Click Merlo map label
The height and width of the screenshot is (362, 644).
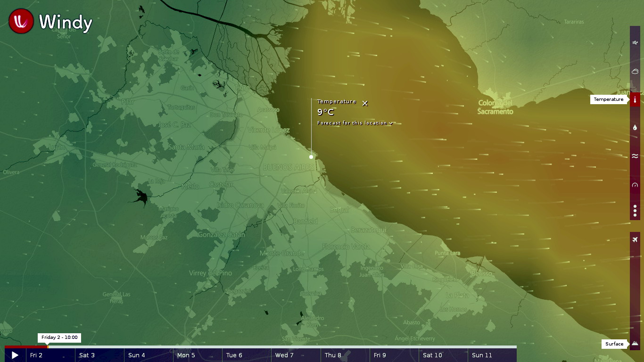point(190,187)
